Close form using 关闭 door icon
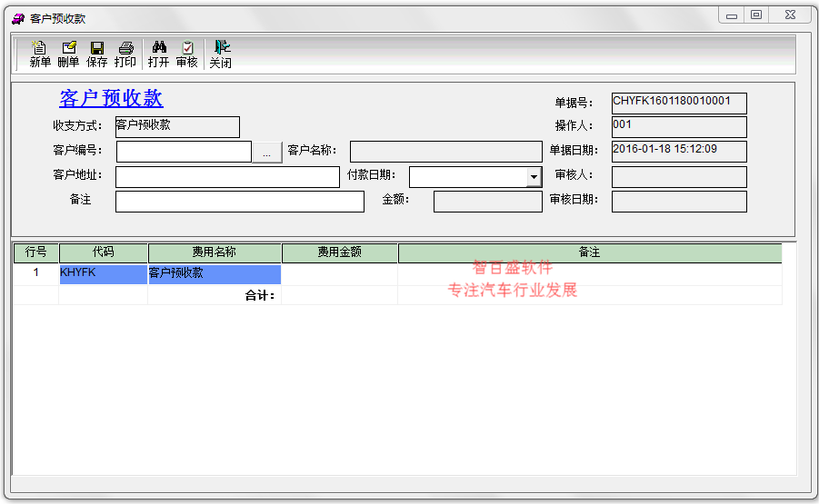 (220, 54)
